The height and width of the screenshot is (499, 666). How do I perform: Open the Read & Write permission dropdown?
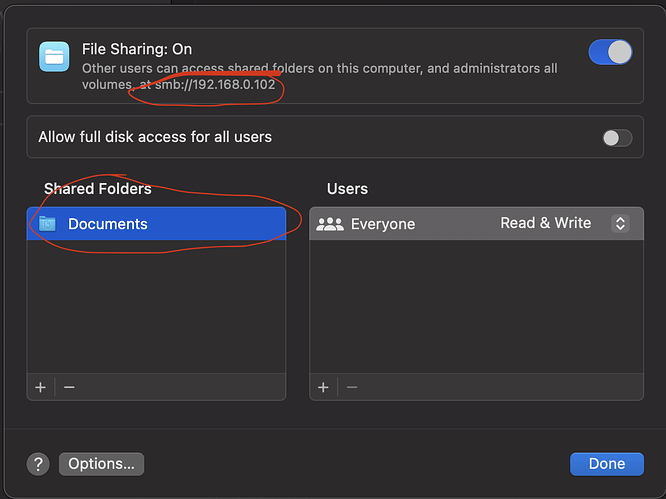[620, 223]
